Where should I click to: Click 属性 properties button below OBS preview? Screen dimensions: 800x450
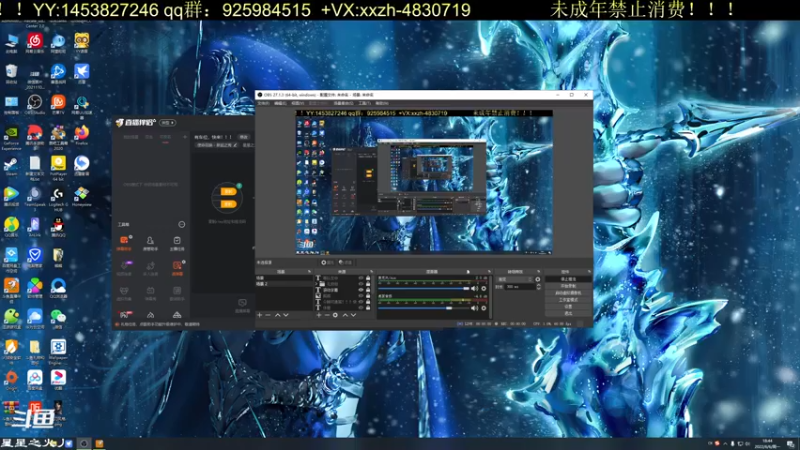pos(328,263)
